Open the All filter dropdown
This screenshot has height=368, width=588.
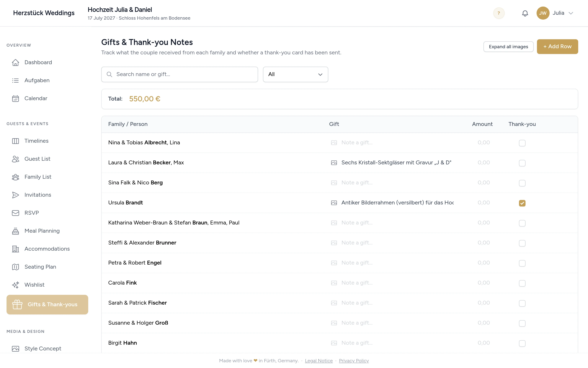tap(295, 74)
